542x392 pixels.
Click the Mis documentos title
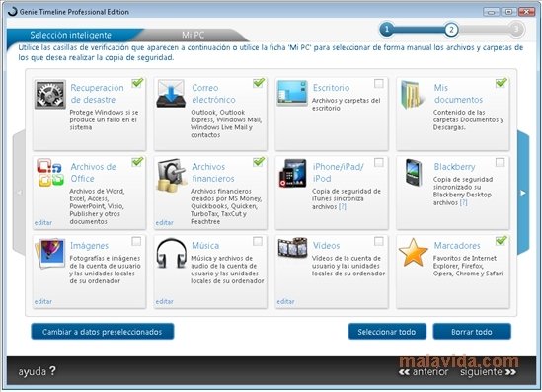tap(458, 94)
